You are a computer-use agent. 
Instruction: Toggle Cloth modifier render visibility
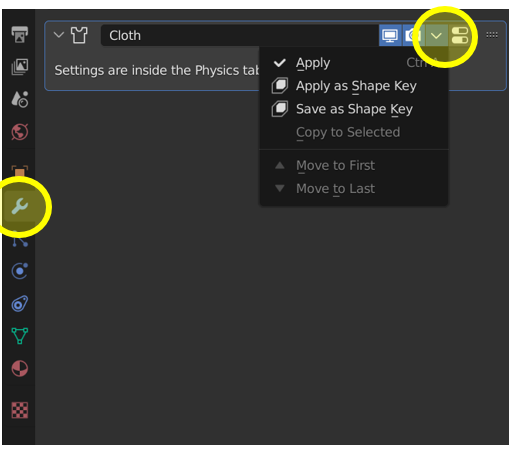click(x=413, y=35)
